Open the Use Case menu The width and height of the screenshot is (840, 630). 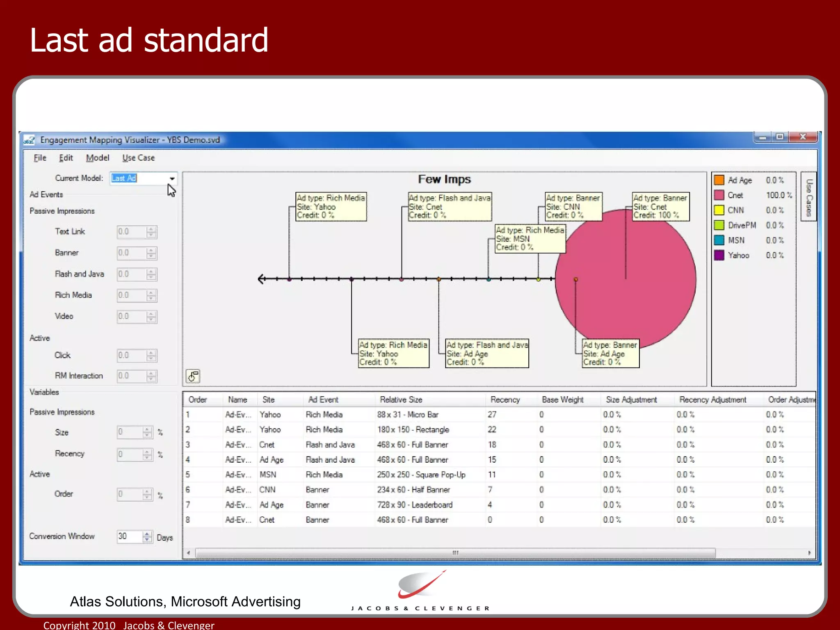click(138, 158)
